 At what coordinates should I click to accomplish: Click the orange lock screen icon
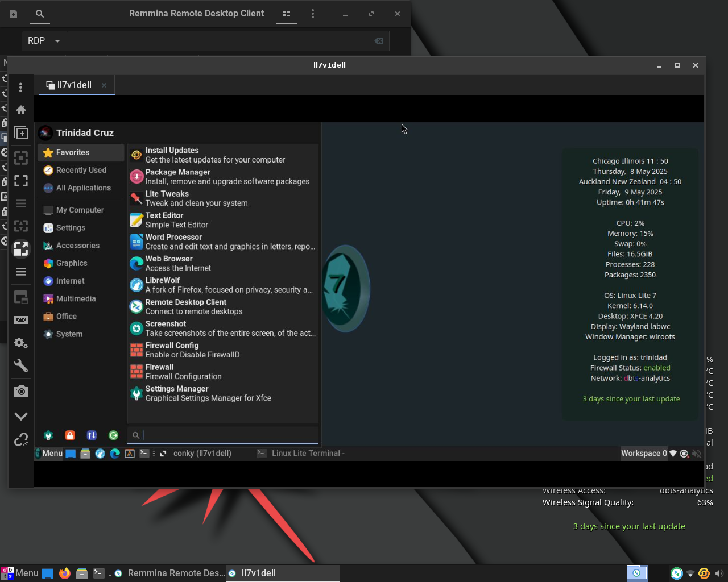tap(70, 435)
